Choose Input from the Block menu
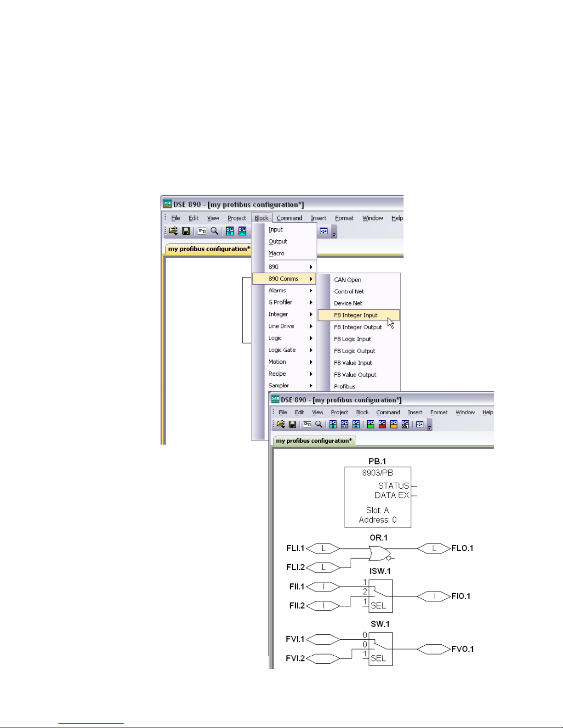The width and height of the screenshot is (563, 728). [284, 230]
